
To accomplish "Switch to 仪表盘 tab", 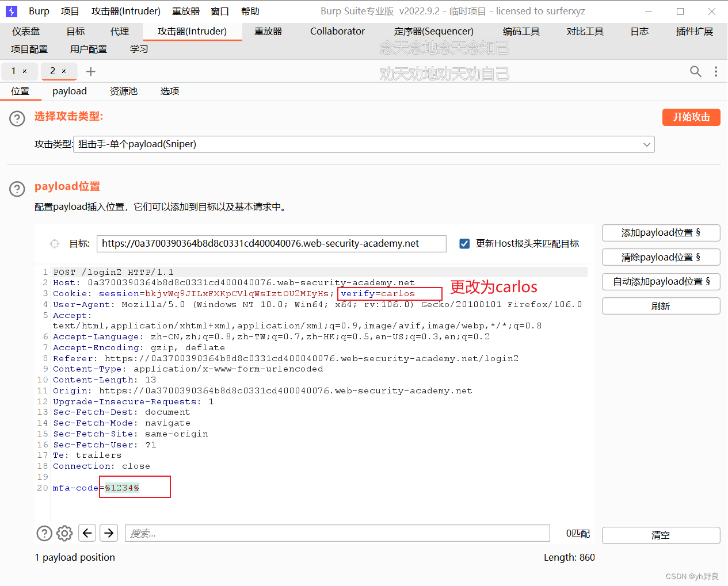I will pyautogui.click(x=26, y=32).
